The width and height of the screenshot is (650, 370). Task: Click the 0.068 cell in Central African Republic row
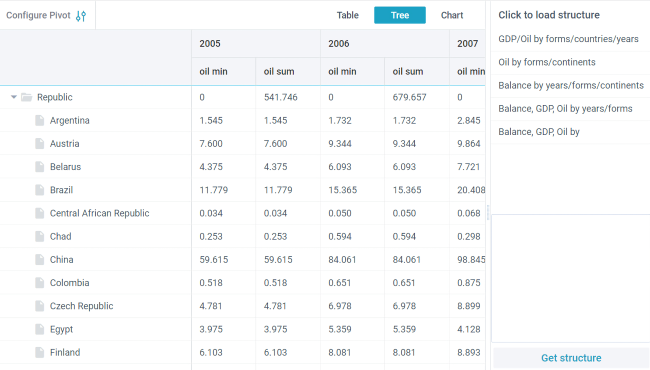[x=468, y=213]
